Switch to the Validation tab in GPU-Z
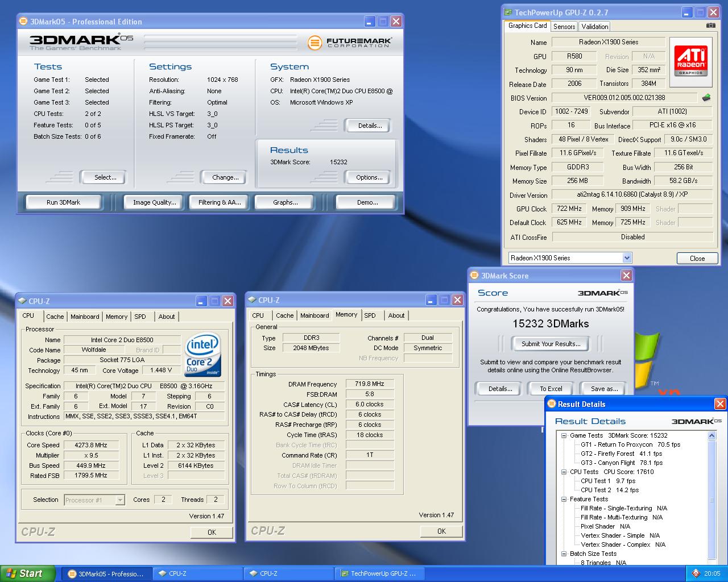This screenshot has width=728, height=582. tap(595, 27)
